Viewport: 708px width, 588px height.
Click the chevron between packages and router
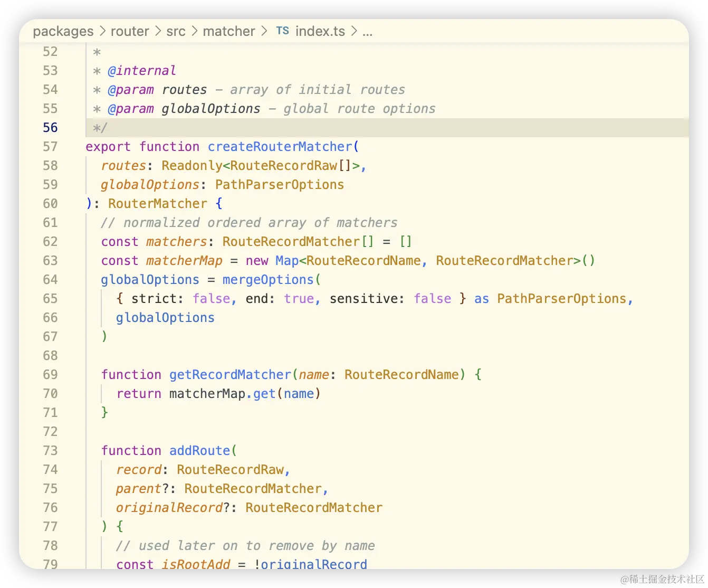[x=102, y=32]
